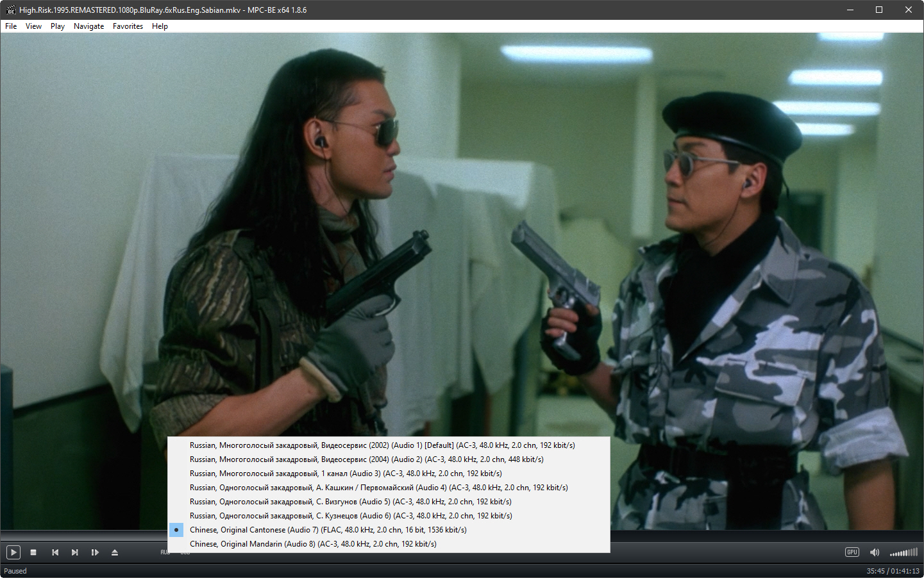Click the Paused status text
Screen dimensions: 924x578
[15, 571]
